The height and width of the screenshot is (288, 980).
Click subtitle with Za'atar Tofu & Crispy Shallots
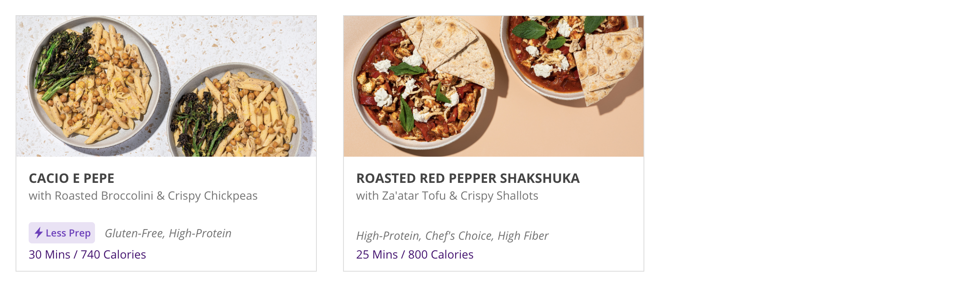[x=447, y=196]
